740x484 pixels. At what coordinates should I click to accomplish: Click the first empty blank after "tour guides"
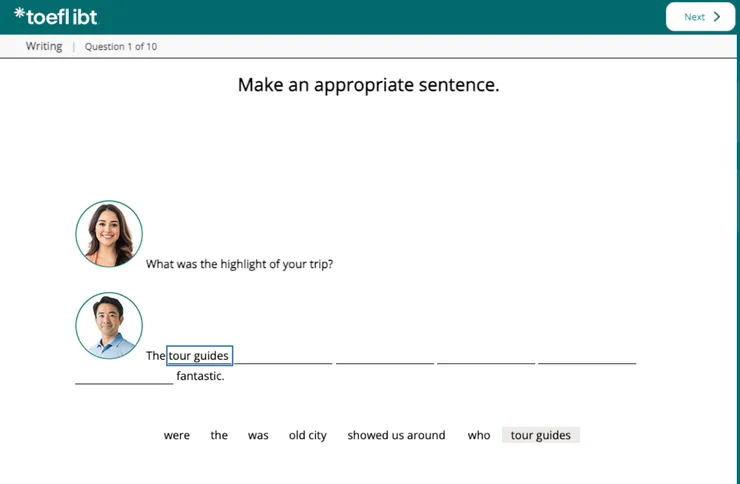[x=284, y=356]
